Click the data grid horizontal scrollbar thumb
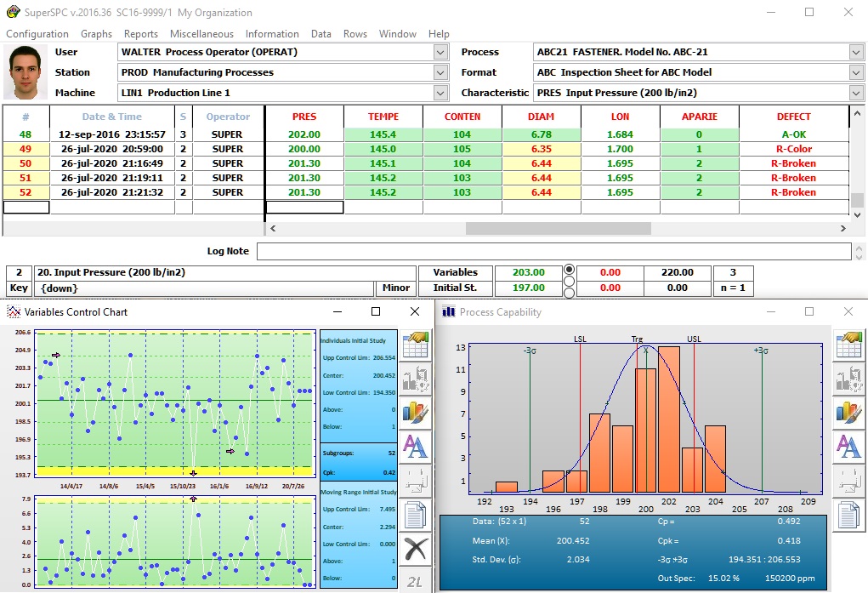The image size is (868, 593). [x=558, y=229]
